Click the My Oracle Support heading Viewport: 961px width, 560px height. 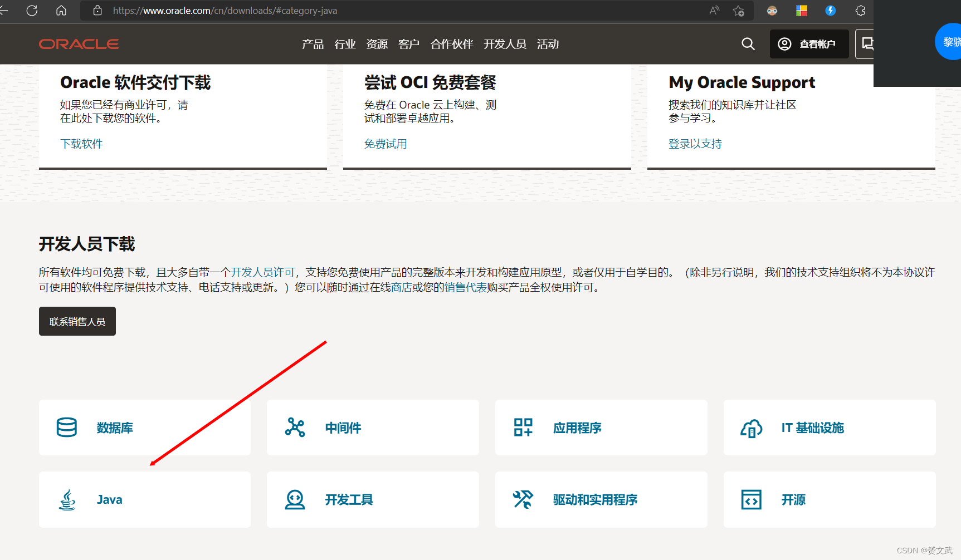coord(742,82)
